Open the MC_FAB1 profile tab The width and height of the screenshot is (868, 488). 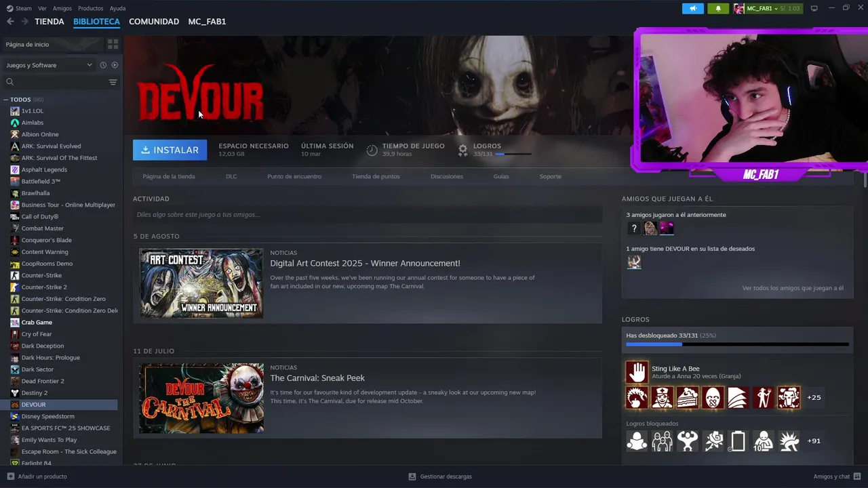point(207,22)
